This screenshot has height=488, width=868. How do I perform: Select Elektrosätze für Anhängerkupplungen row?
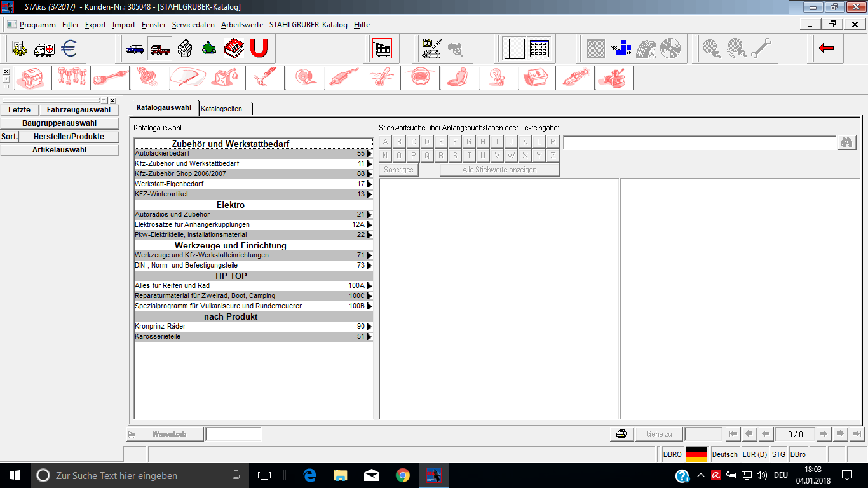(254, 225)
